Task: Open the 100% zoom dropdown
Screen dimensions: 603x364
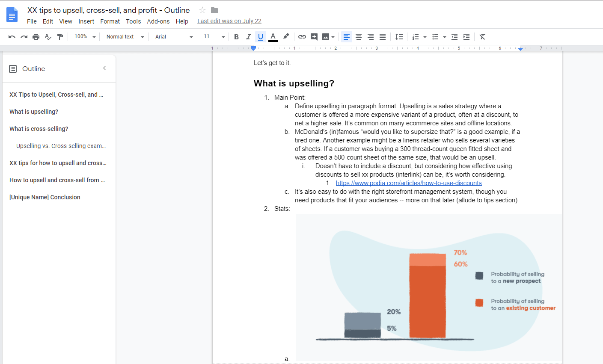Action: click(x=85, y=37)
